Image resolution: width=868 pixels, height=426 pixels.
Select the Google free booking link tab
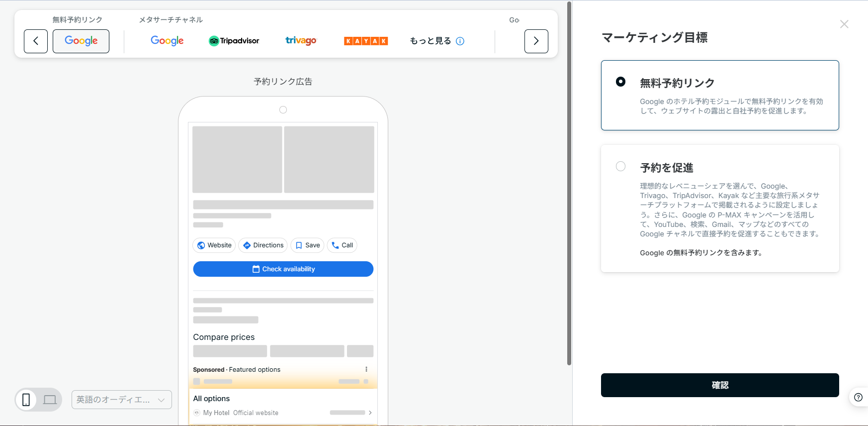point(81,41)
